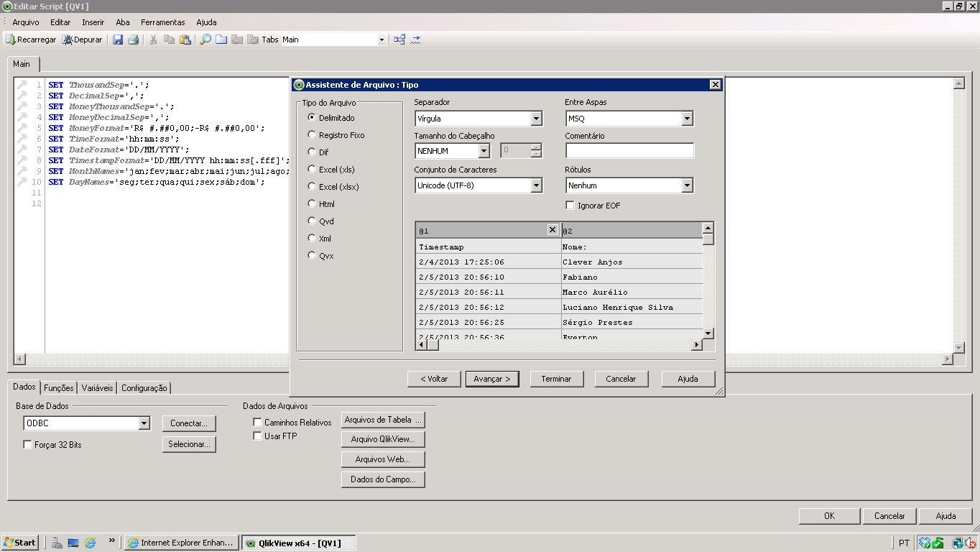Viewport: 980px width, 552px height.
Task: Check the Caminhos Relativos option
Action: click(258, 423)
